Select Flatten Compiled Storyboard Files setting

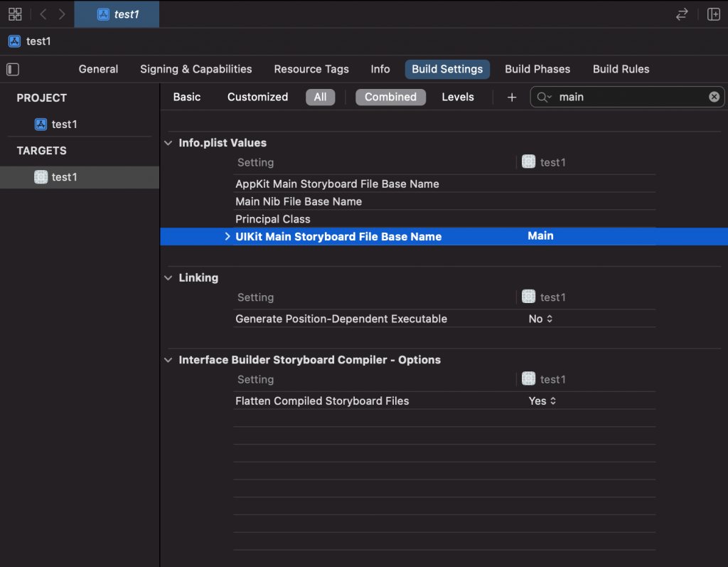(322, 401)
